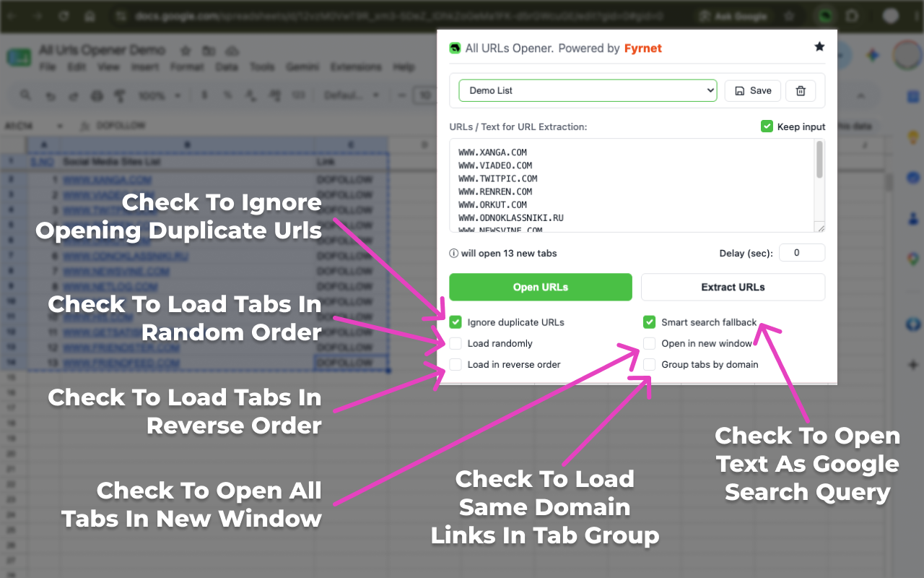Click the green Open URLs button

click(541, 287)
